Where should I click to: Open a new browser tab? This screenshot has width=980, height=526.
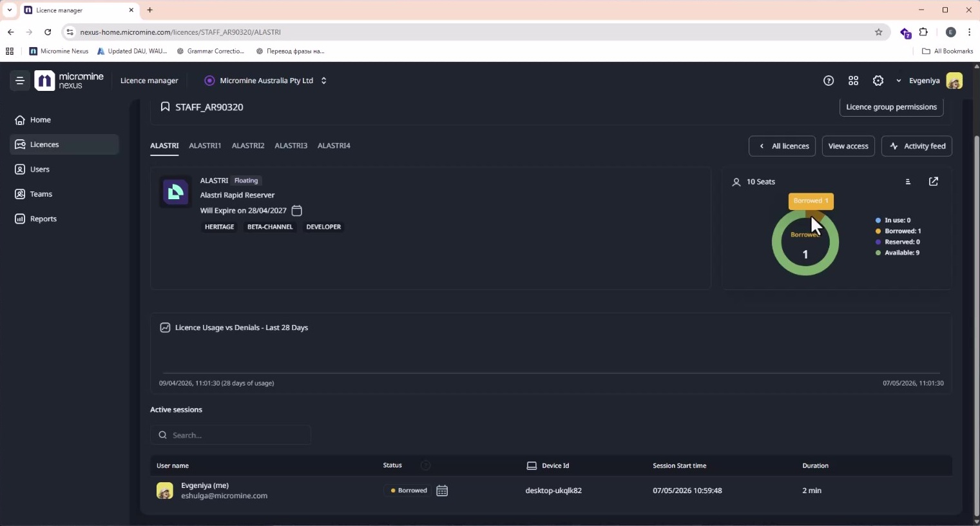tap(149, 10)
